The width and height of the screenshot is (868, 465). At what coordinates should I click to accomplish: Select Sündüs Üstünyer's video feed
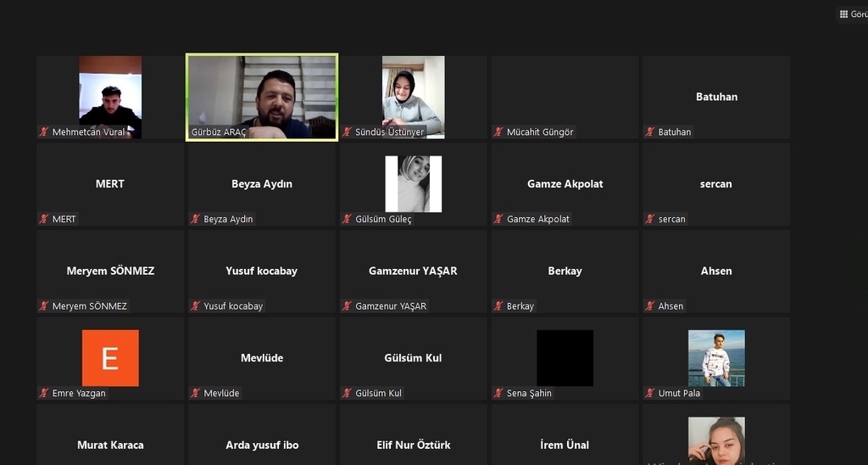[x=414, y=95]
